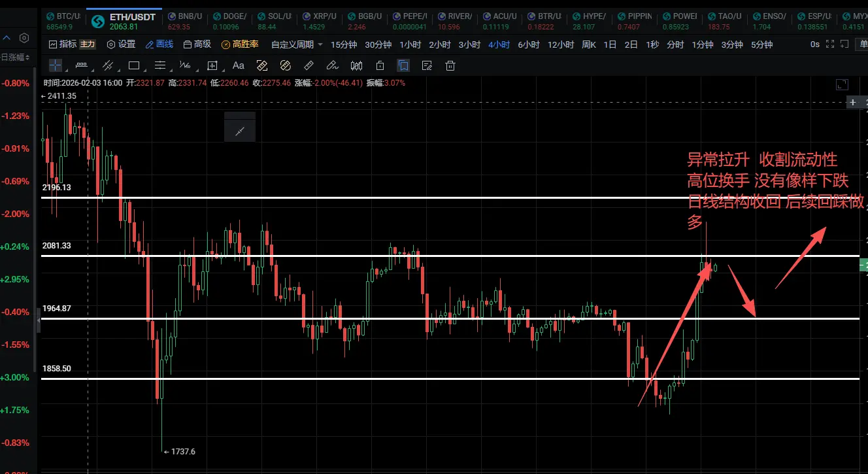
Task: Click the plus button on price axis
Action: [x=853, y=103]
